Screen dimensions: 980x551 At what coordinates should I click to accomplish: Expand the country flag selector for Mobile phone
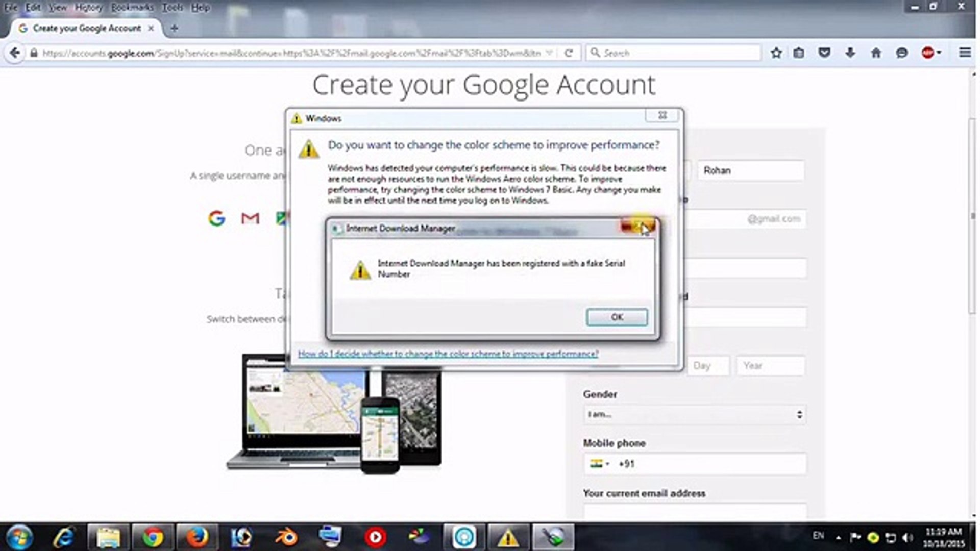[x=601, y=464]
